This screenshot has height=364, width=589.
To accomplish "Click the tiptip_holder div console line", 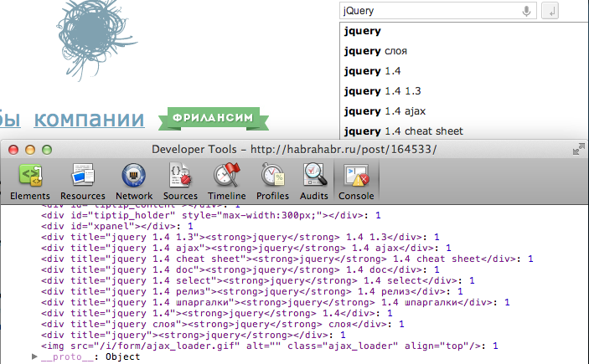I will pos(211,215).
